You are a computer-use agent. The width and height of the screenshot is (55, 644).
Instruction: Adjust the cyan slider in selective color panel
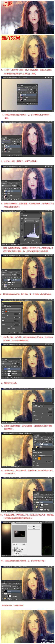coord(8,315)
